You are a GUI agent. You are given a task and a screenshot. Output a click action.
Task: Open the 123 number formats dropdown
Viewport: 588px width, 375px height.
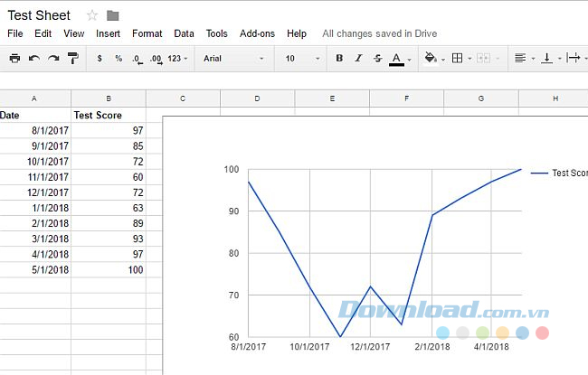coord(177,59)
